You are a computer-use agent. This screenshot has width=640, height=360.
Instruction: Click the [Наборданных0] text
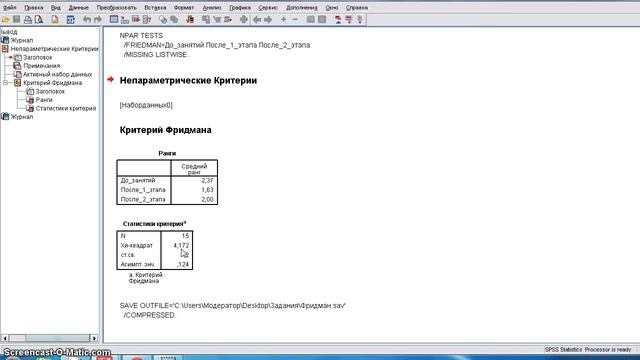pyautogui.click(x=146, y=105)
